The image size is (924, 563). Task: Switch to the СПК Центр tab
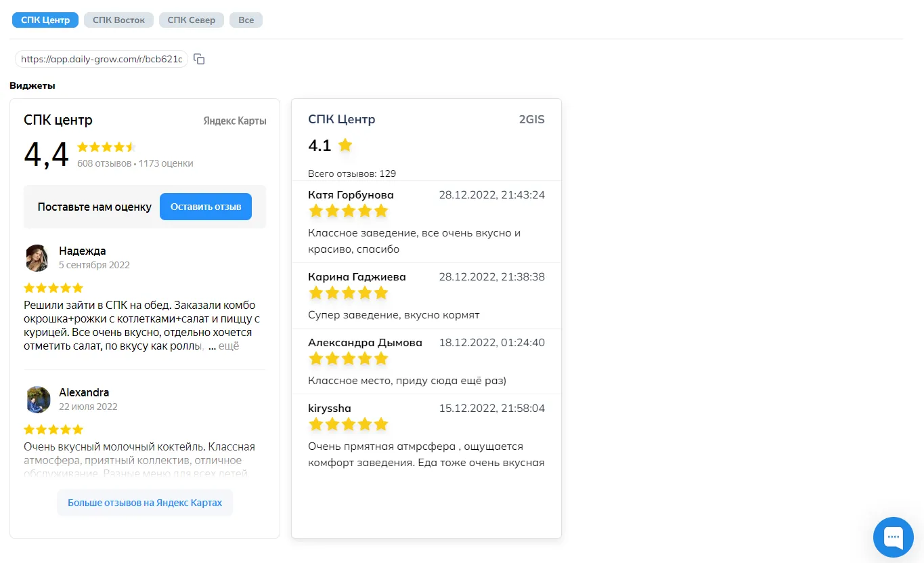coord(45,20)
